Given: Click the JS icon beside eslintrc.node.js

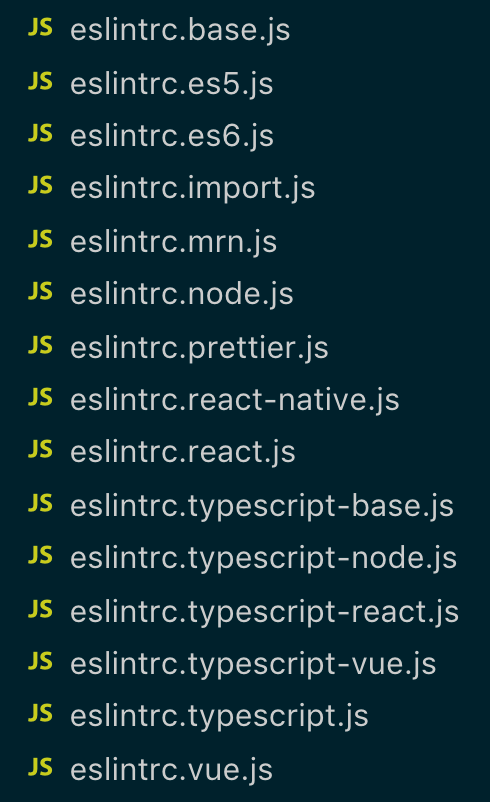Looking at the screenshot, I should click(x=40, y=291).
